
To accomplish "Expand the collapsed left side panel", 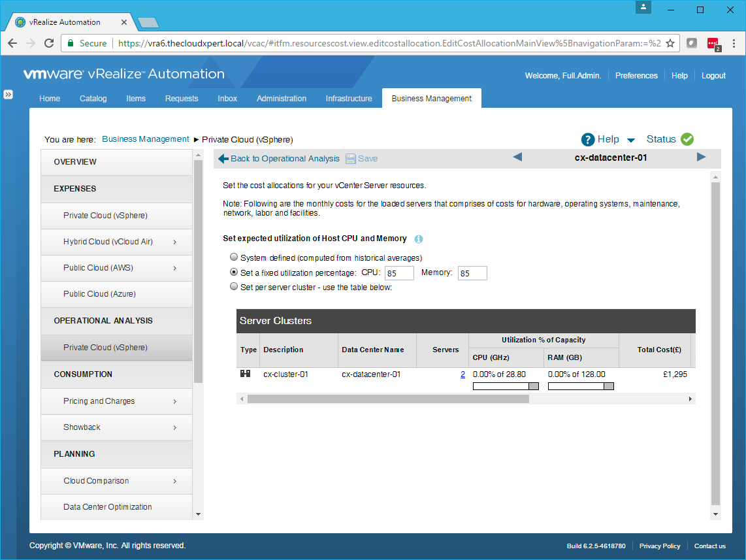I will [8, 94].
